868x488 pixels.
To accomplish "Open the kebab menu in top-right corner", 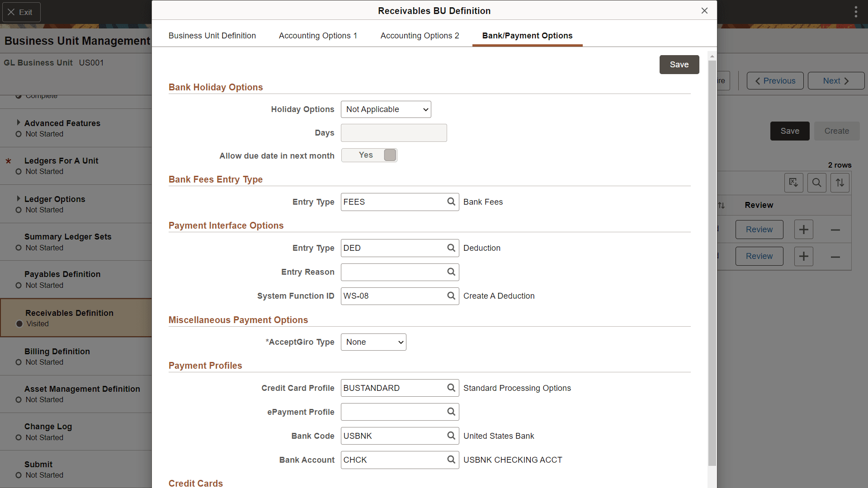I will coord(856,11).
